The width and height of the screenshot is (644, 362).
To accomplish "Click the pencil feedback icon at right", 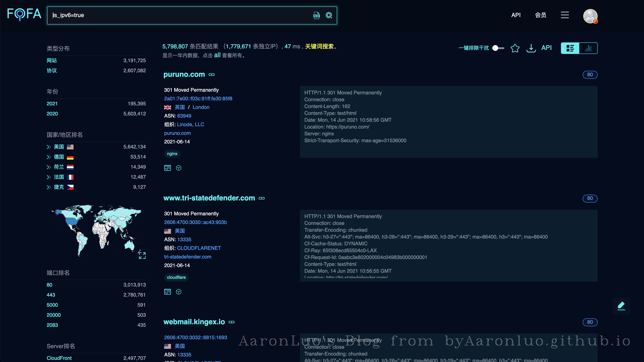I will (x=621, y=306).
